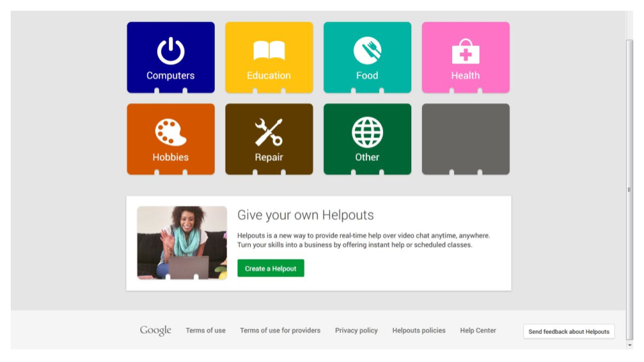Click the Repair tile label
This screenshot has width=644, height=362.
pyautogui.click(x=269, y=157)
